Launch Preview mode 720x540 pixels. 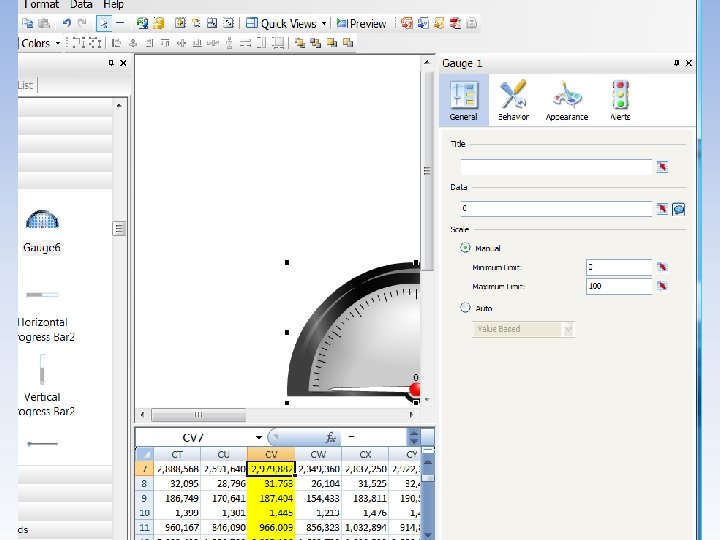(x=361, y=23)
